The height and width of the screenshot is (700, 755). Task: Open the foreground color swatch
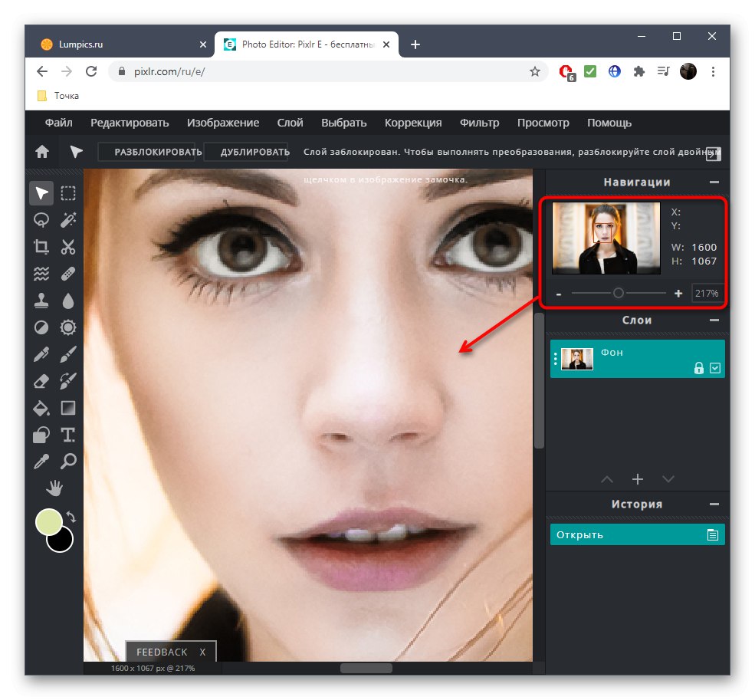tap(48, 522)
